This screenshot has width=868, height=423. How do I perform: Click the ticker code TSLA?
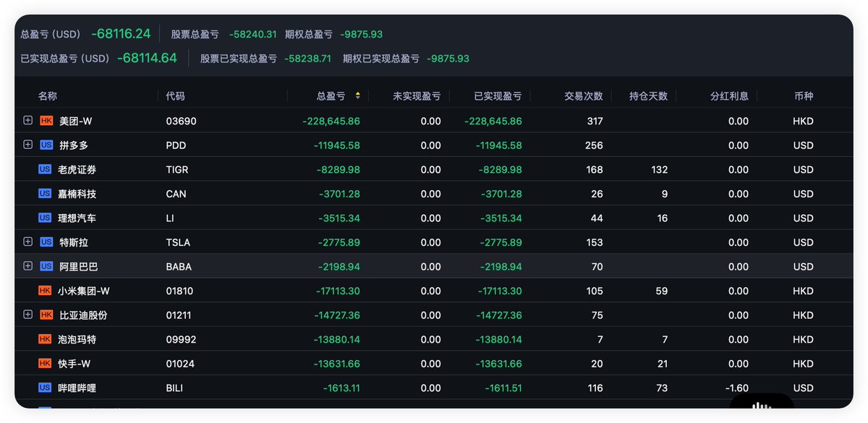(178, 242)
